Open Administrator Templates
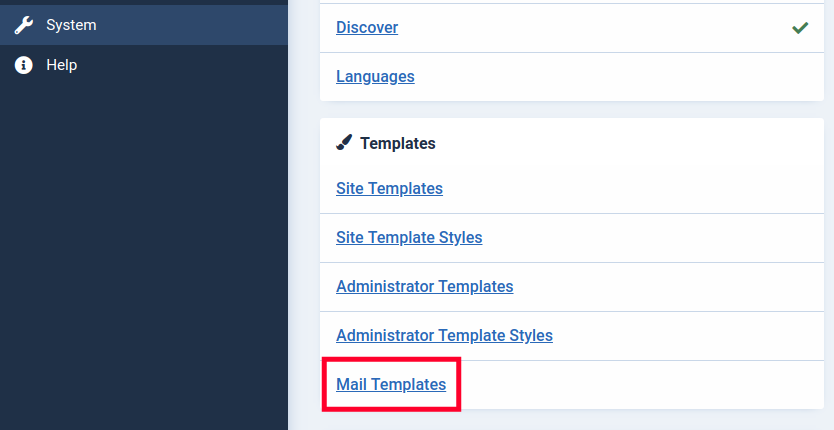The width and height of the screenshot is (834, 430). pyautogui.click(x=424, y=286)
